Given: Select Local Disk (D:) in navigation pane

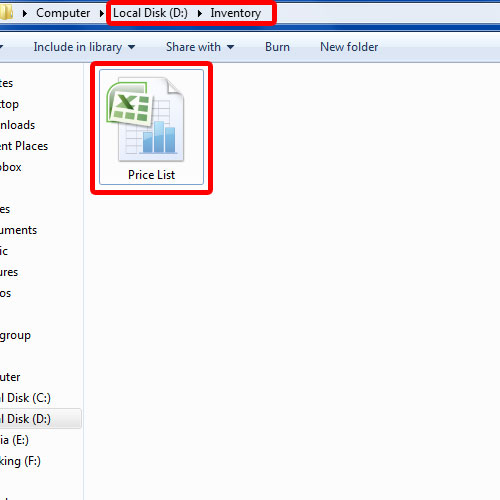Looking at the screenshot, I should pyautogui.click(x=25, y=419).
